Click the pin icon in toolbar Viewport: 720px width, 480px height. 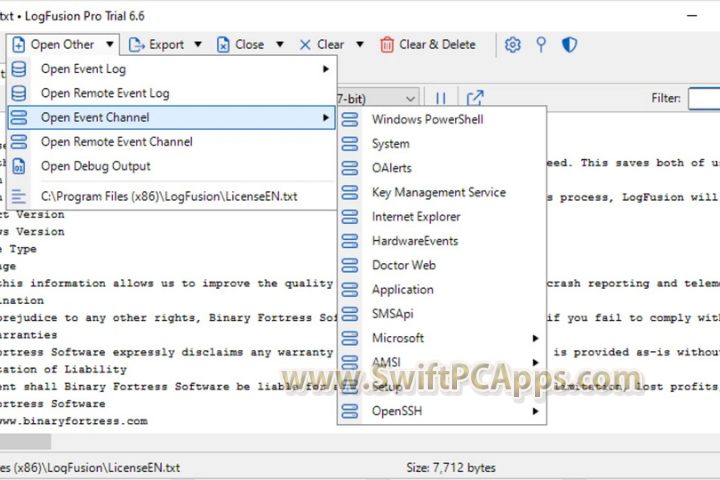tap(541, 45)
